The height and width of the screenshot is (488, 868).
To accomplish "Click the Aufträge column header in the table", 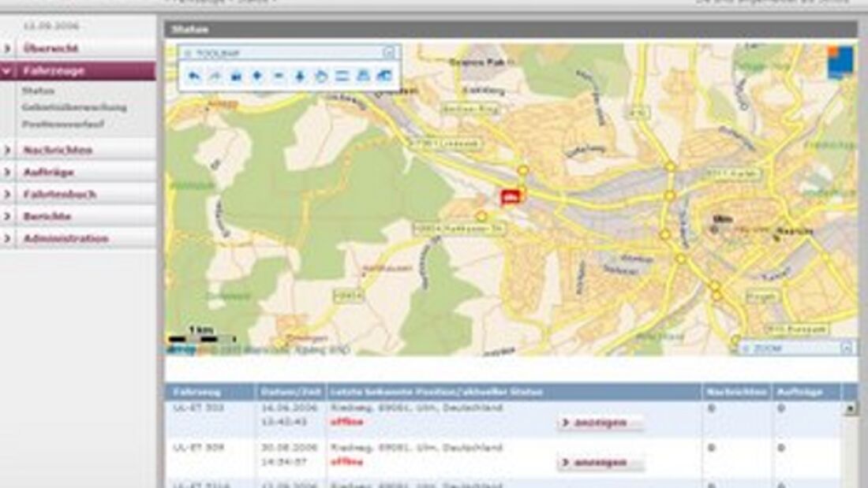I will [x=799, y=393].
